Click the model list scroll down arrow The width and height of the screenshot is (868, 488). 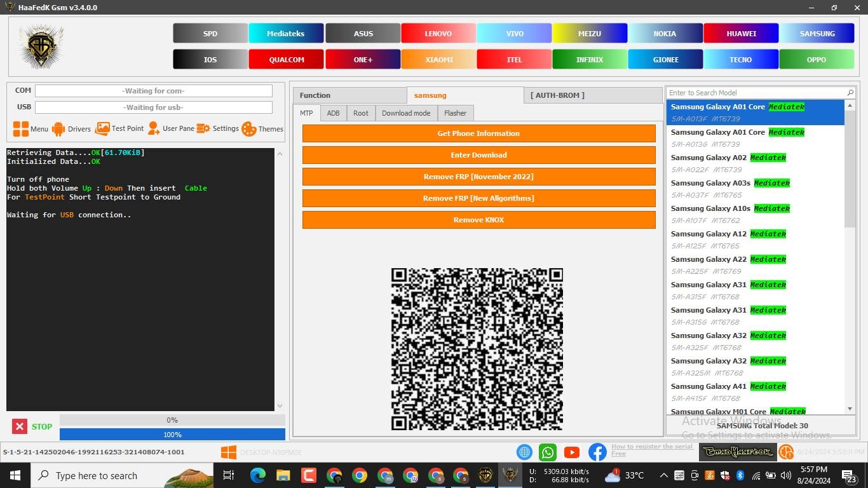coord(850,409)
